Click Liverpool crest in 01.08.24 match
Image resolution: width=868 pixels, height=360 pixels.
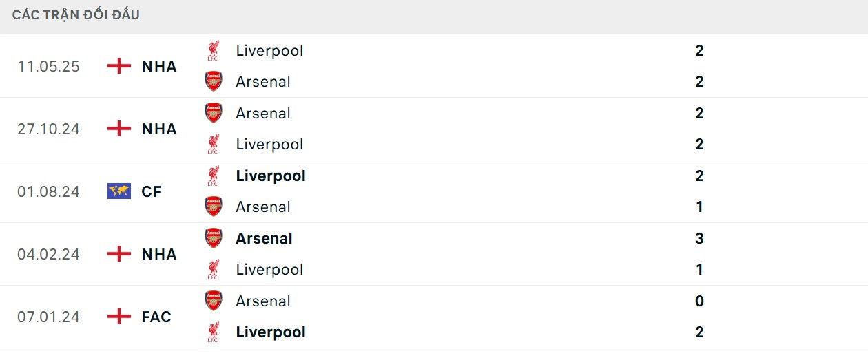coord(214,176)
